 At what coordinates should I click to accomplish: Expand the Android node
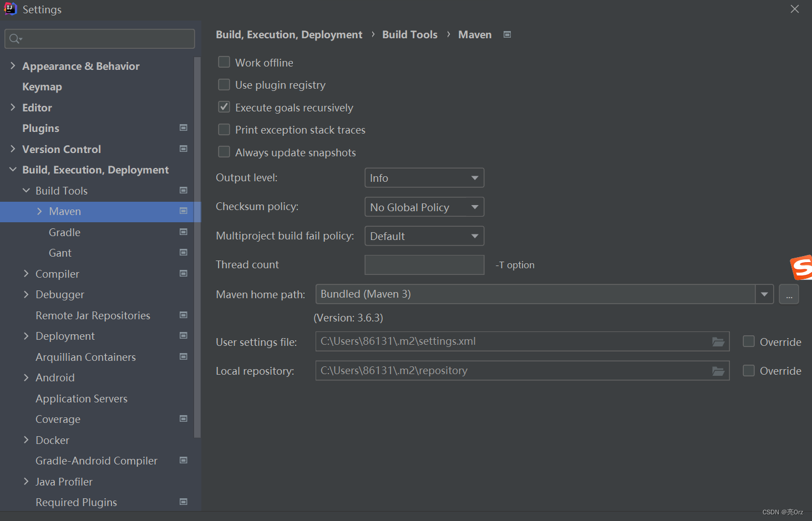26,377
